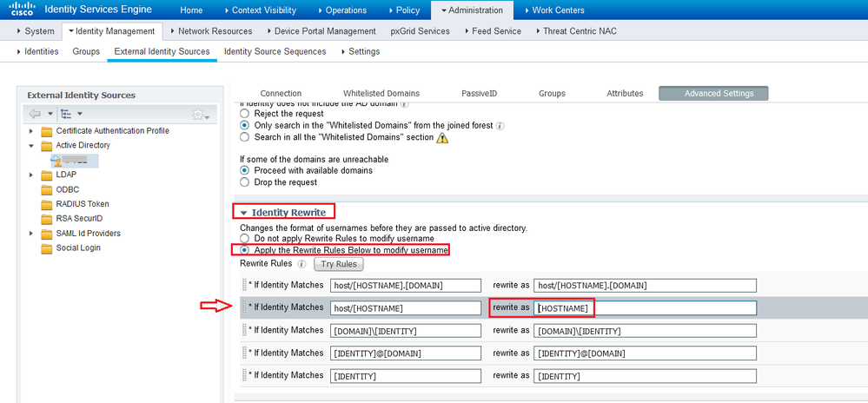Switch to the PassiveID tab

pos(480,94)
